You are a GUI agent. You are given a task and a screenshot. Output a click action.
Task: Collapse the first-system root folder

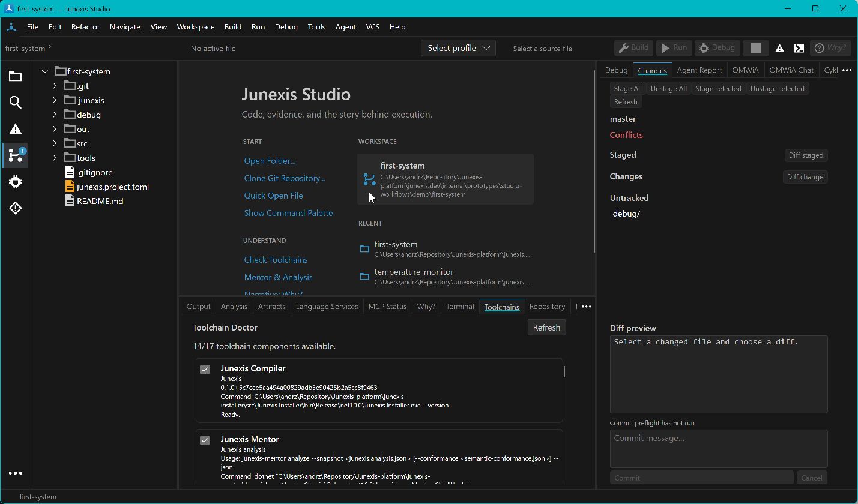pos(45,71)
